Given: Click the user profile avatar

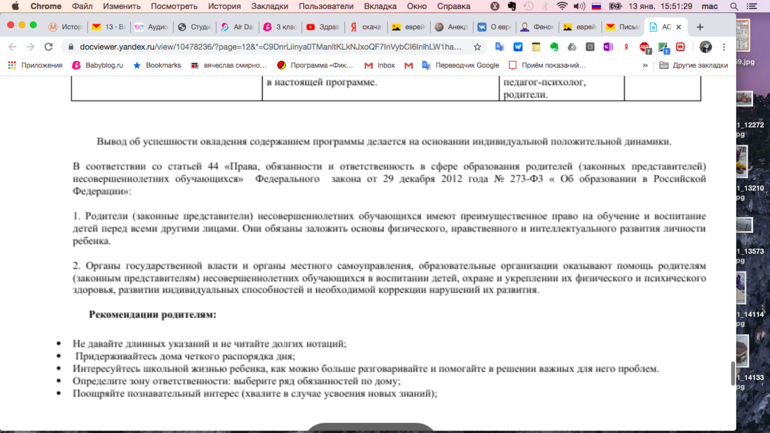Looking at the screenshot, I should 705,47.
